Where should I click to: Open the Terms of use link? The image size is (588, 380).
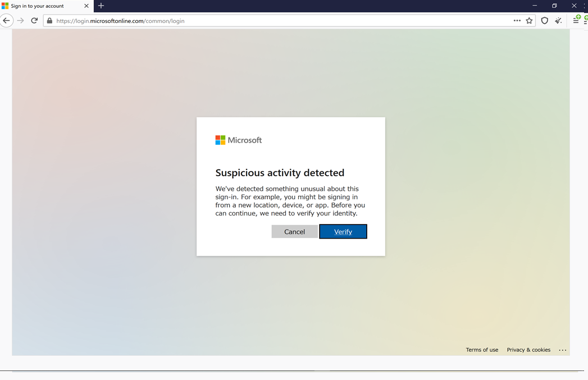pyautogui.click(x=482, y=350)
